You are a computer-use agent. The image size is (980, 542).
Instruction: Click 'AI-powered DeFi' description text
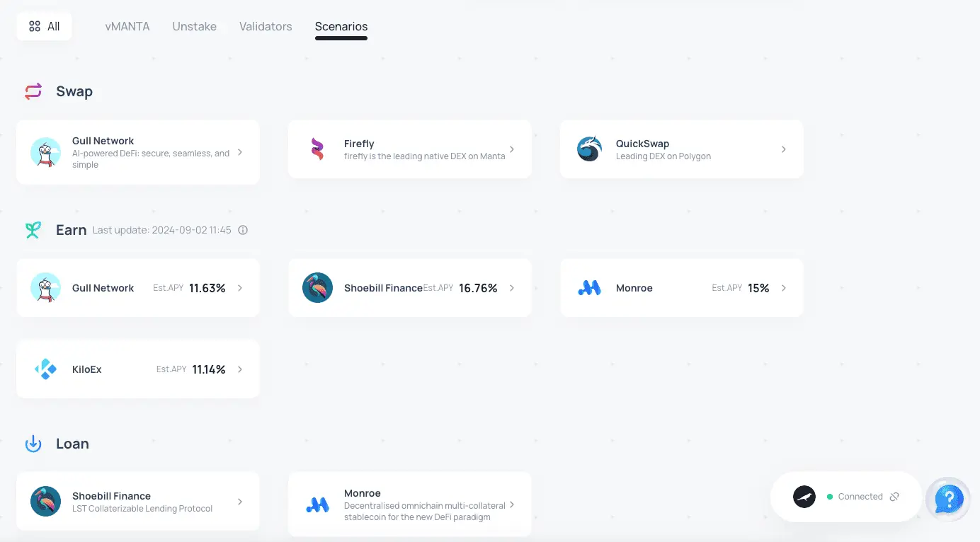(151, 159)
